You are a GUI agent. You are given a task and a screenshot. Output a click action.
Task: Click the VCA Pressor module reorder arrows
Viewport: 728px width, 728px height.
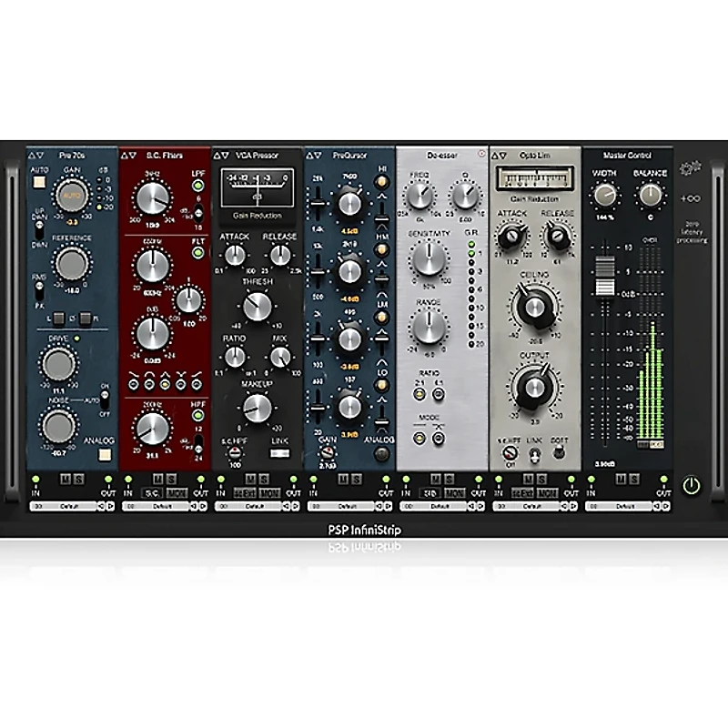click(x=222, y=156)
